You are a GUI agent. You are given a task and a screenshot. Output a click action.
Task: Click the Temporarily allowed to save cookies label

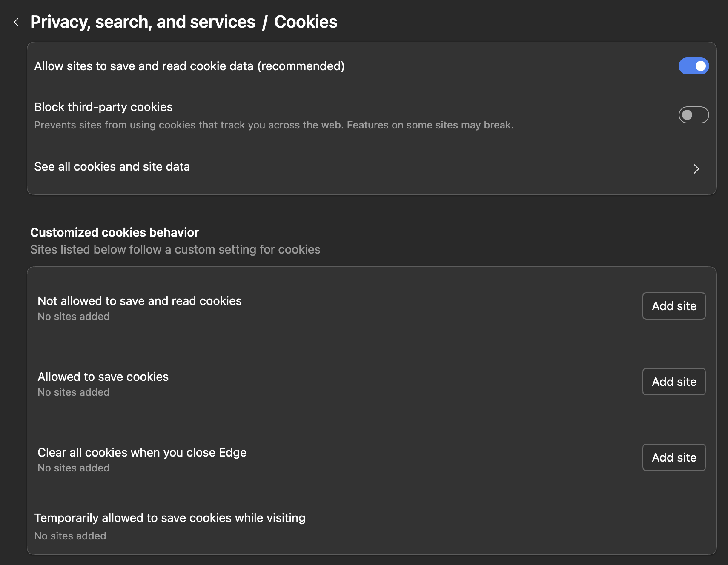pos(169,518)
